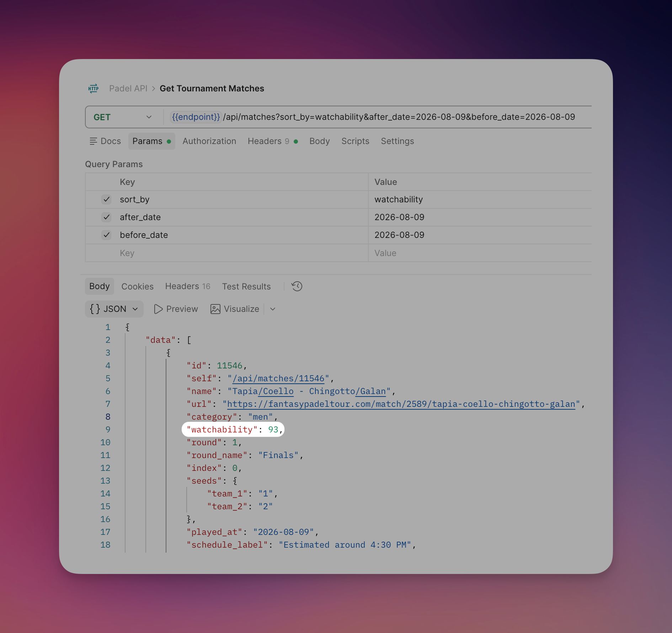Click the "index": 0 line
Screen dimensions: 672x633
[214, 468]
